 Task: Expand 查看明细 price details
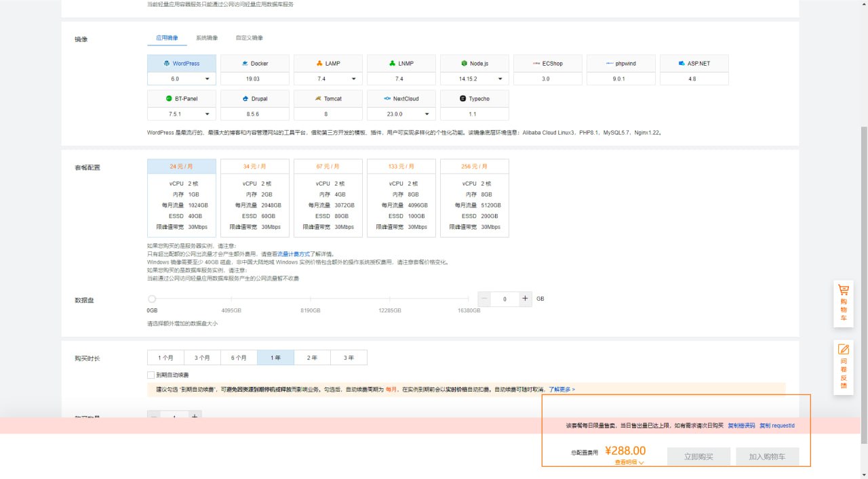[629, 462]
